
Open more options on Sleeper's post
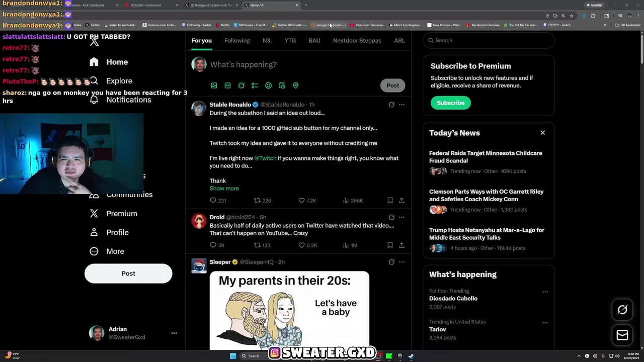point(401,262)
